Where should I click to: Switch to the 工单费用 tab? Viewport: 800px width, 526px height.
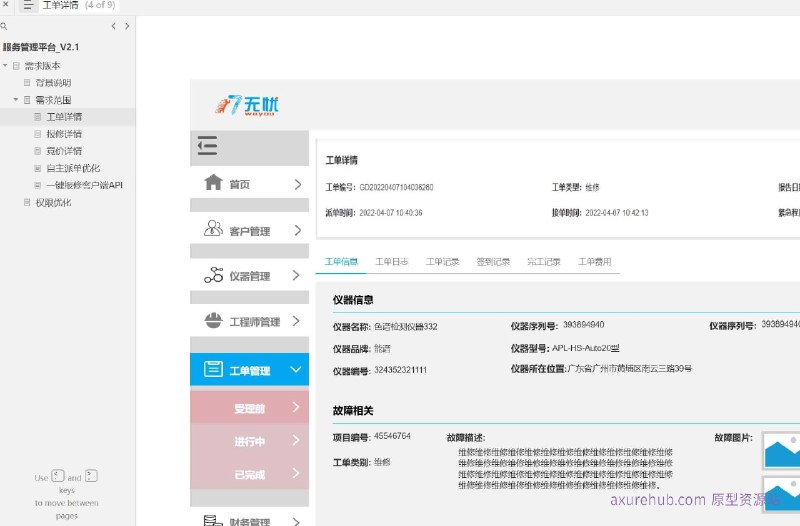[594, 262]
